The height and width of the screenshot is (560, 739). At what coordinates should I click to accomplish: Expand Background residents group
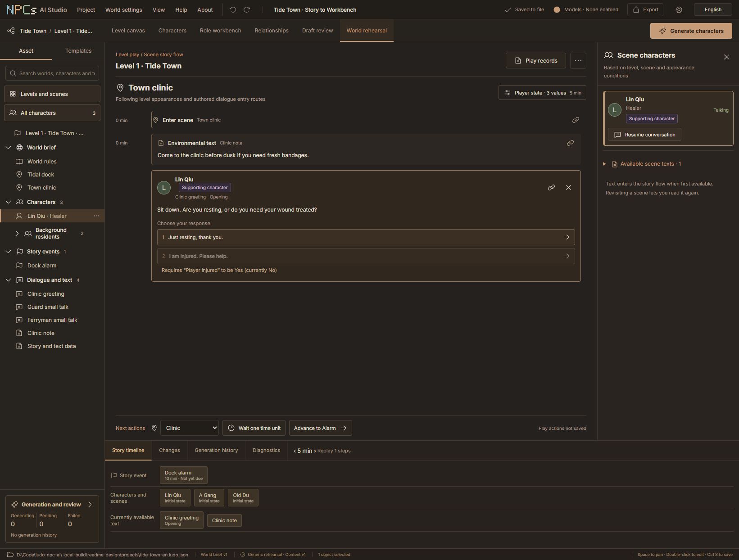click(x=17, y=233)
